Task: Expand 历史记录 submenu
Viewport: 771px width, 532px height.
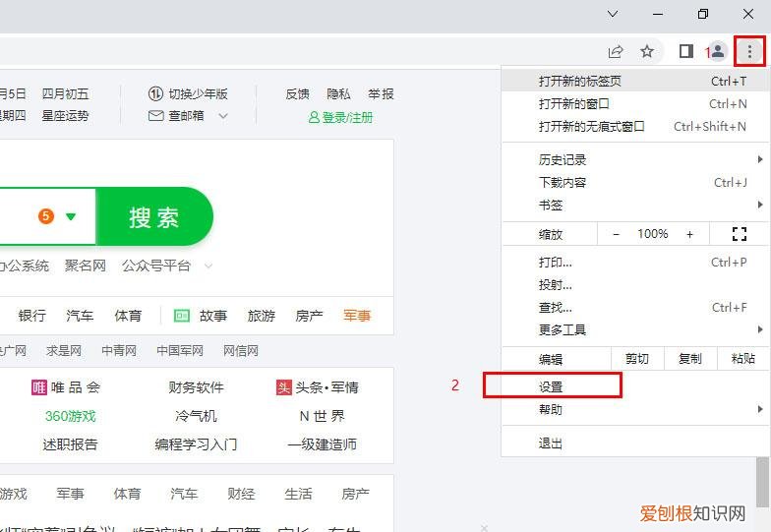Action: tap(633, 159)
